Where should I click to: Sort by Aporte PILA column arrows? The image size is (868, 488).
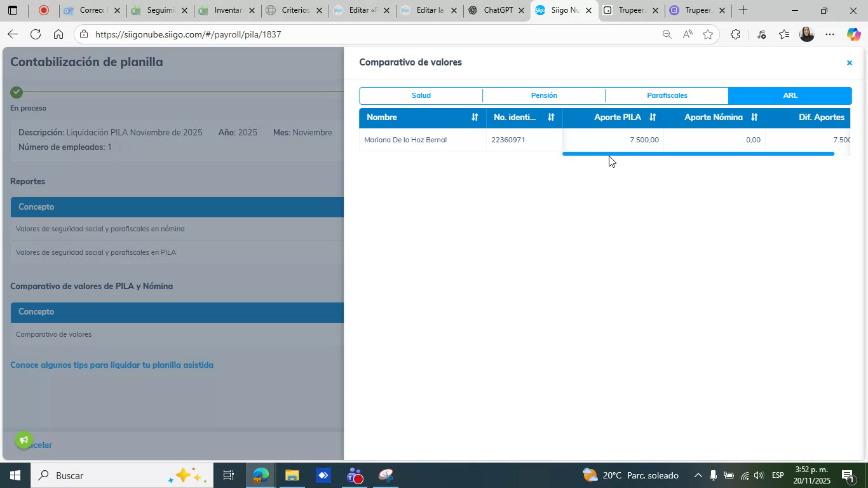[653, 117]
